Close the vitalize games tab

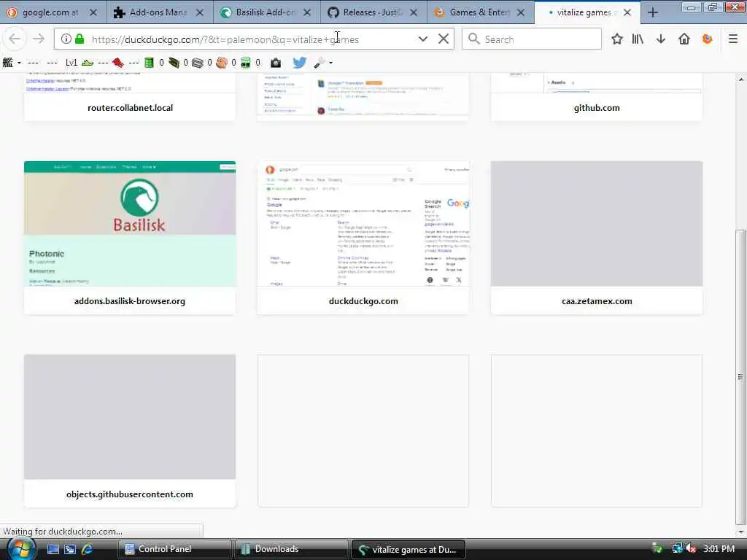tap(627, 12)
